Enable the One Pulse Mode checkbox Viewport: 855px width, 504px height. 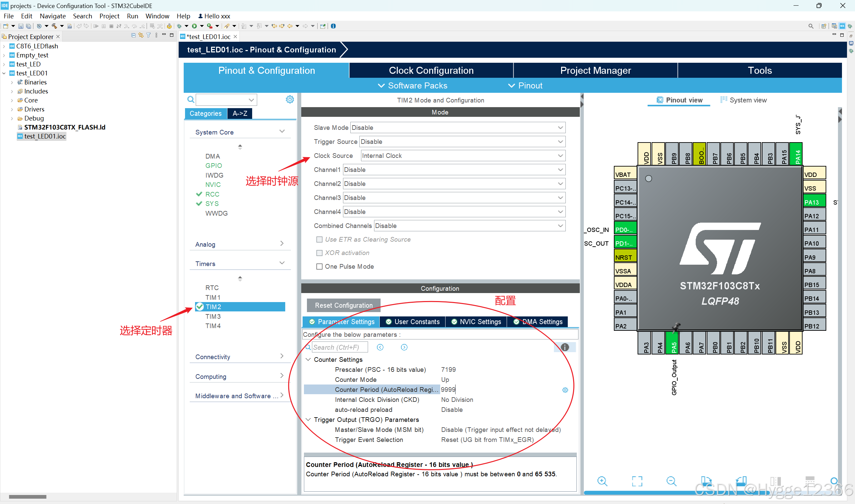(319, 267)
